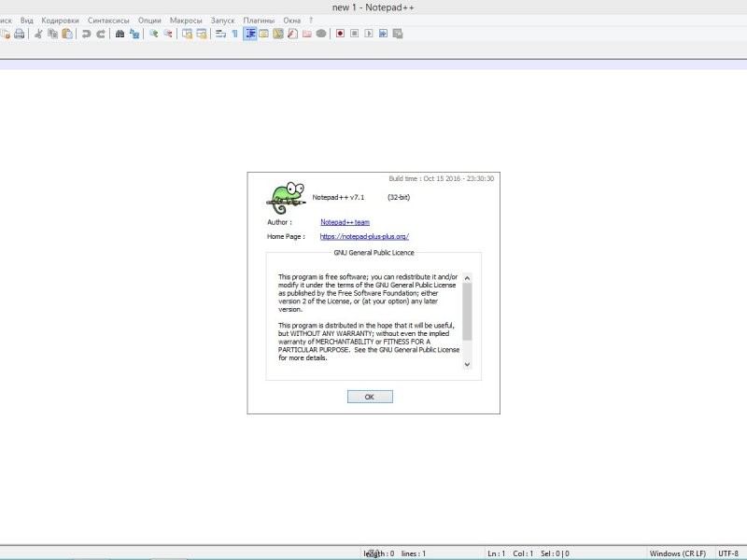Click the user-defined language icon
Viewport: 747px width, 560px height.
coord(263,34)
